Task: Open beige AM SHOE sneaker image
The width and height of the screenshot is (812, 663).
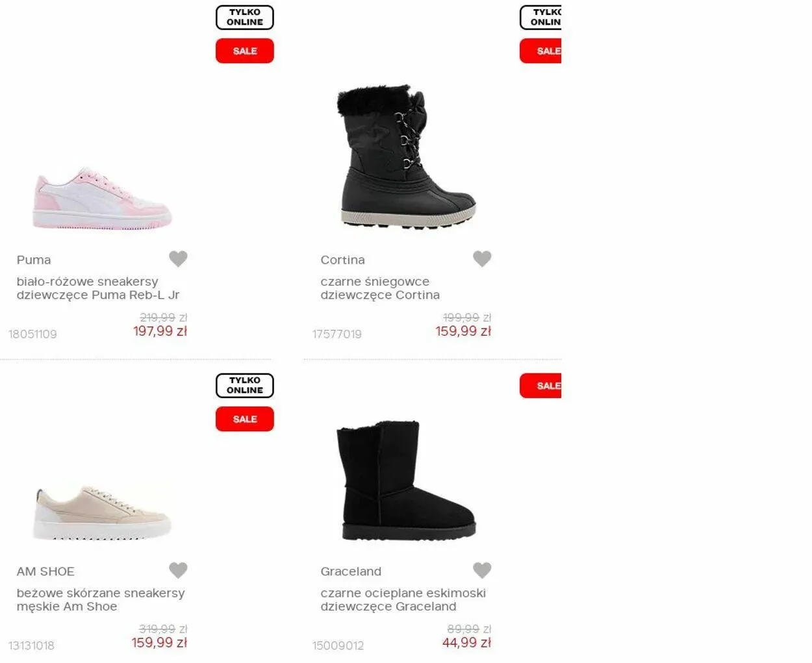Action: tap(102, 512)
